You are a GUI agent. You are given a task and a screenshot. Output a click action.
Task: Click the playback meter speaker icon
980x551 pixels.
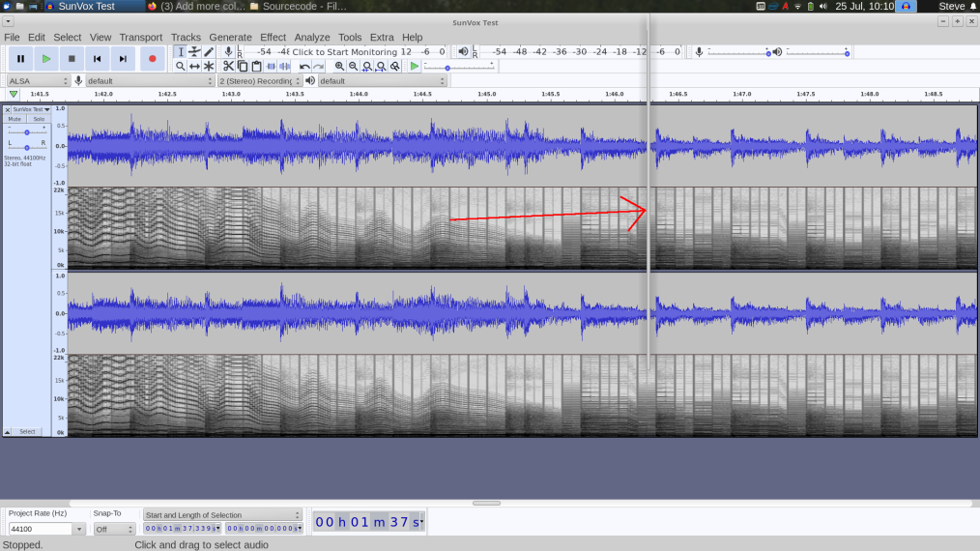coord(463,52)
